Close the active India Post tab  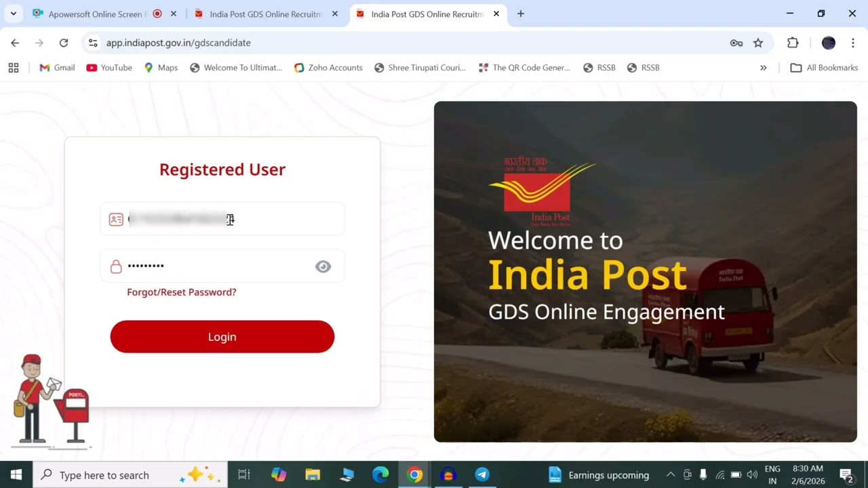tap(496, 14)
